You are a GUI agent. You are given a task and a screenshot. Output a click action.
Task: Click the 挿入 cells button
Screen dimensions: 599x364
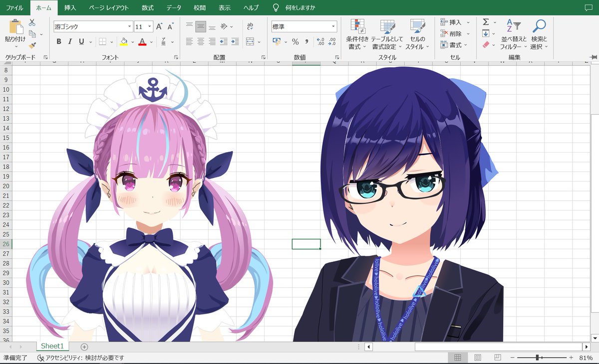pyautogui.click(x=455, y=22)
